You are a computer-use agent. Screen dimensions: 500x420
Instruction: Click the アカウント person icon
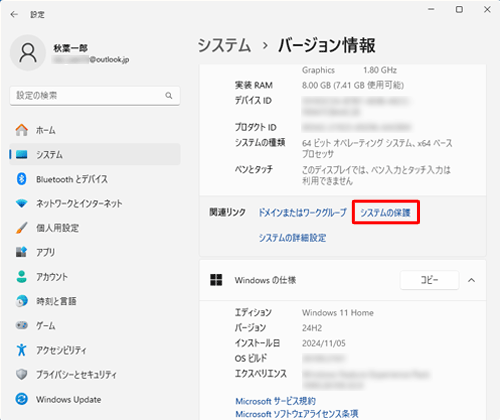click(22, 277)
